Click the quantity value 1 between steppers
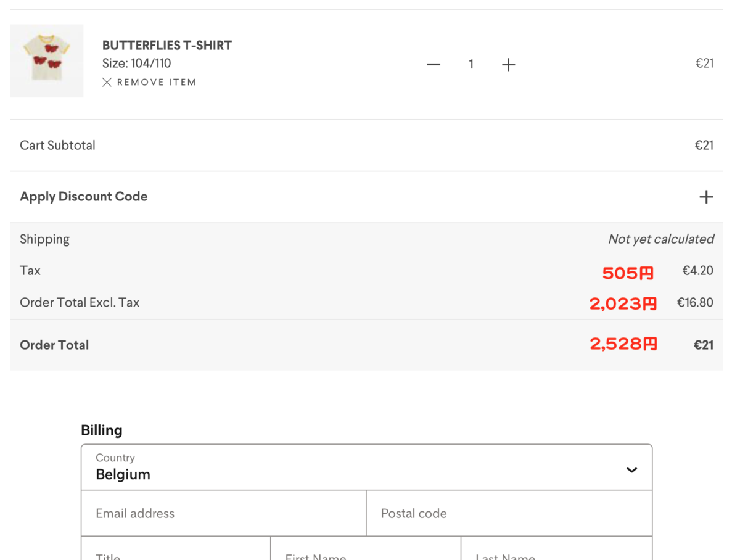The image size is (740, 560). click(x=471, y=64)
